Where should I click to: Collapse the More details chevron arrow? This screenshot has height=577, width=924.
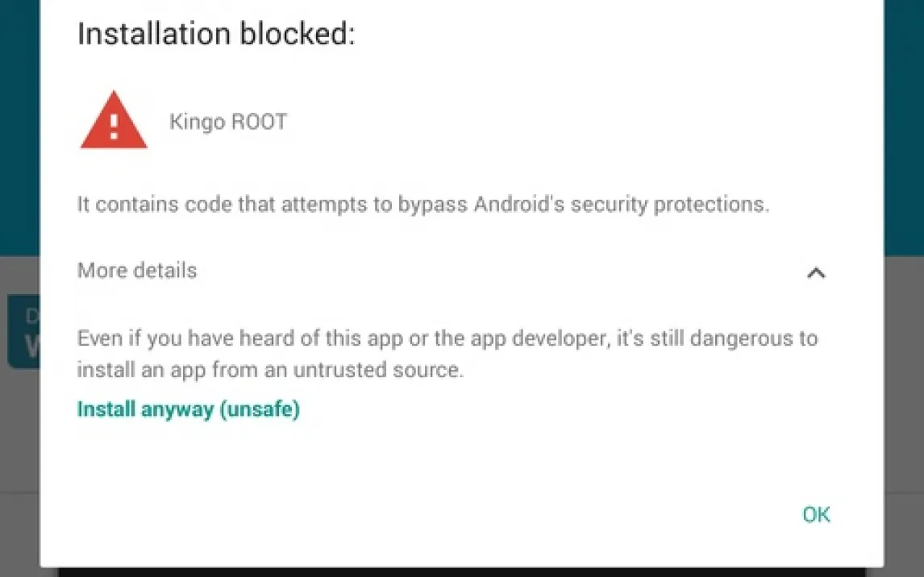tap(816, 272)
